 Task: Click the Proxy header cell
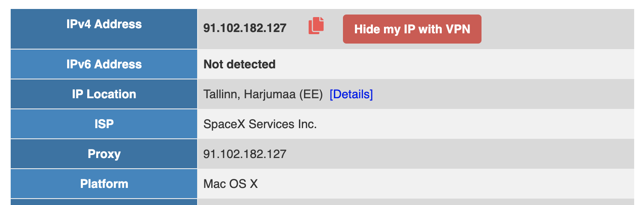(104, 154)
